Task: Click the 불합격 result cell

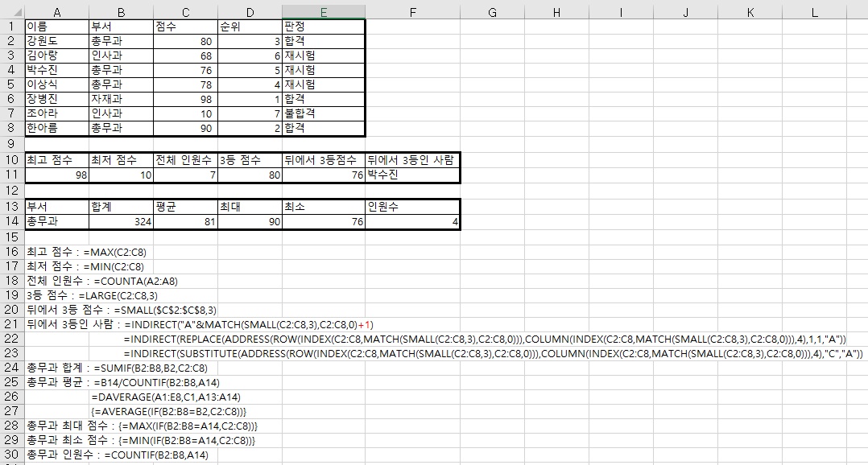Action: click(324, 113)
